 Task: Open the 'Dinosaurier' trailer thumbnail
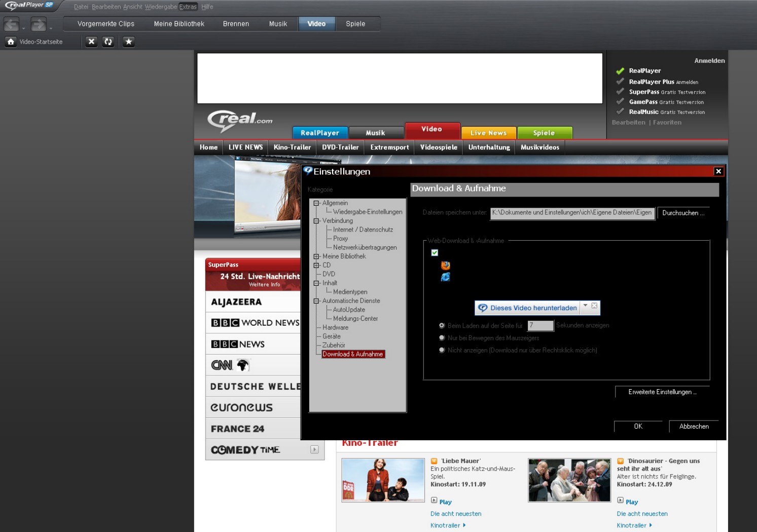tap(569, 480)
